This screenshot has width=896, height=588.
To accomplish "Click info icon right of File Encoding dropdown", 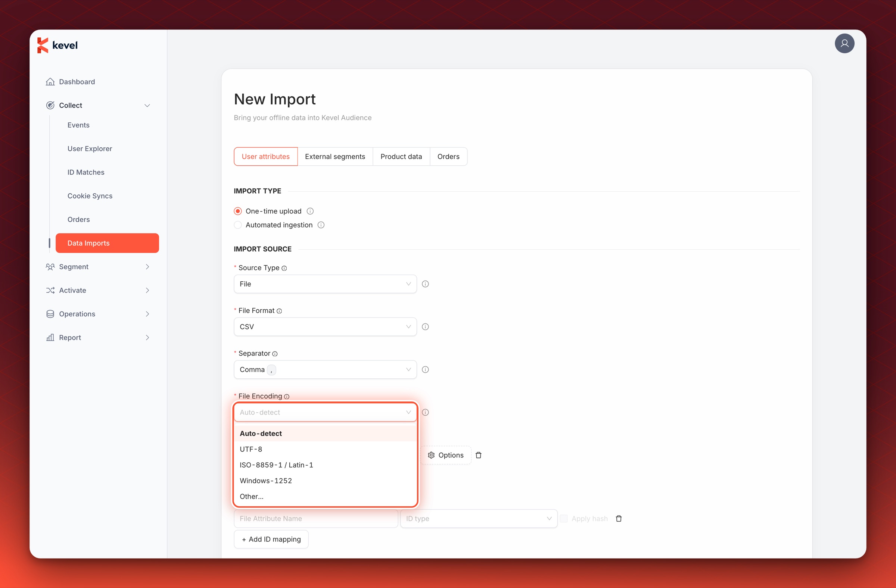I will pyautogui.click(x=425, y=412).
